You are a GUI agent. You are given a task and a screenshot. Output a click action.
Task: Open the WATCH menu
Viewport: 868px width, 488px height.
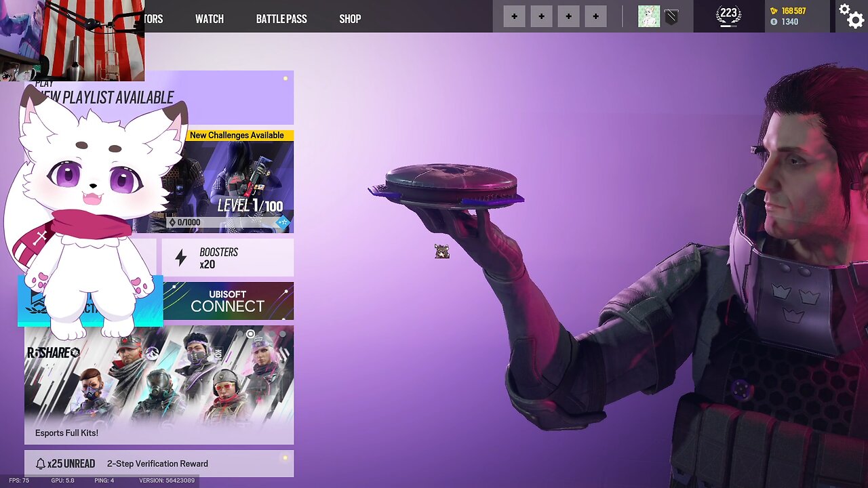coord(210,19)
